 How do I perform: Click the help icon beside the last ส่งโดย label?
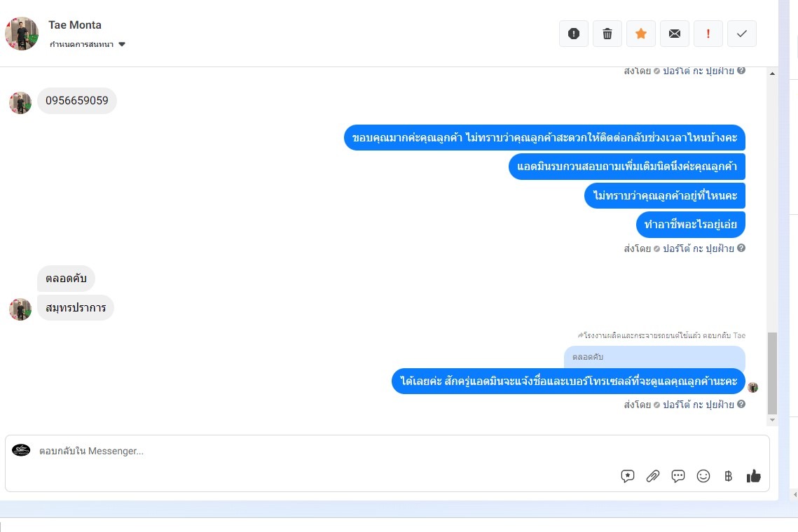pyautogui.click(x=741, y=404)
